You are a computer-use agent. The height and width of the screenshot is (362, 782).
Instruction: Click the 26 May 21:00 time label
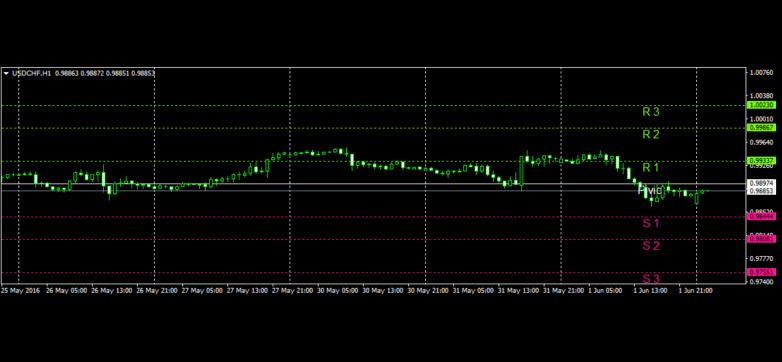tap(157, 290)
